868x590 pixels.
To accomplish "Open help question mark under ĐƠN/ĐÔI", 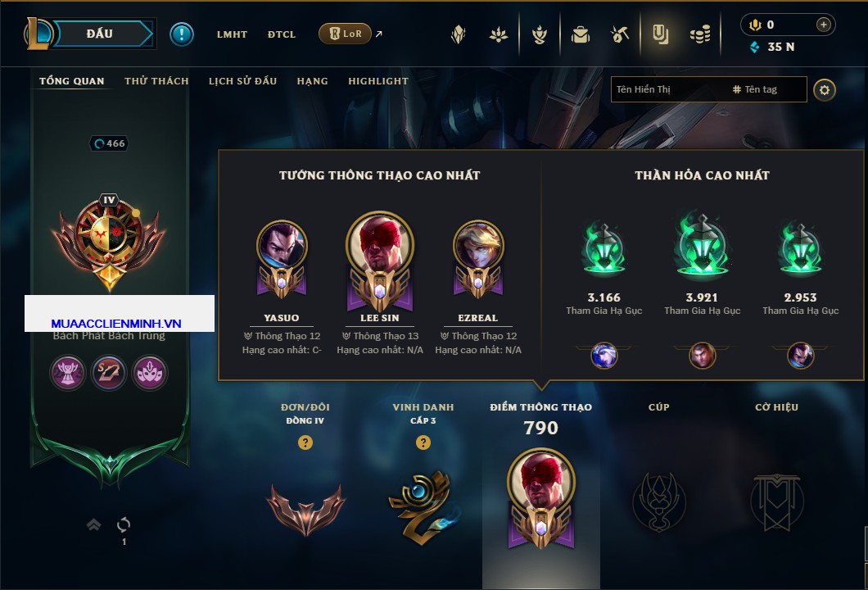I will pyautogui.click(x=305, y=442).
